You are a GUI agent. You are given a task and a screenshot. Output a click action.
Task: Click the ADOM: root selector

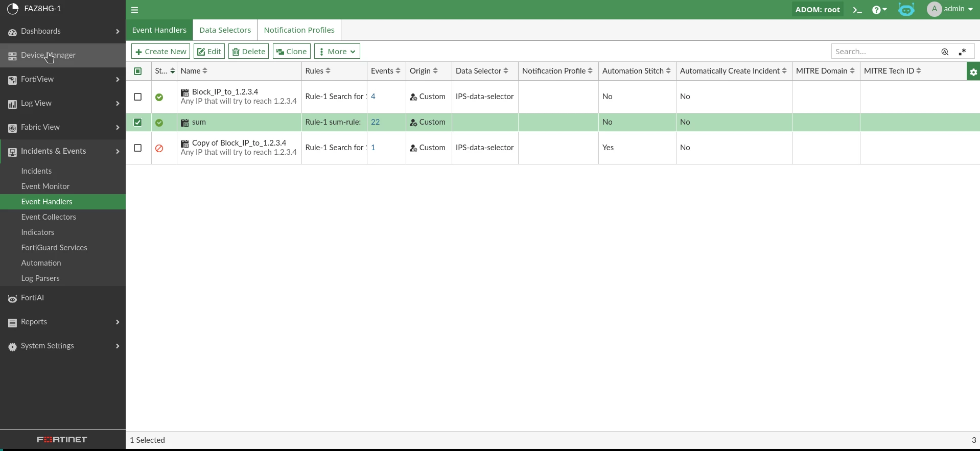[x=818, y=10]
